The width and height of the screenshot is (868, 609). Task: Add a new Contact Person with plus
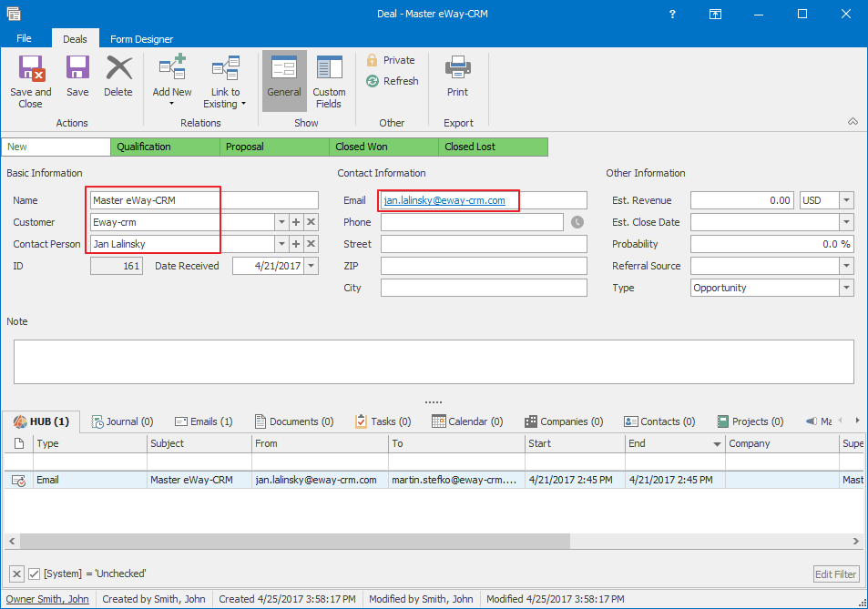point(296,244)
